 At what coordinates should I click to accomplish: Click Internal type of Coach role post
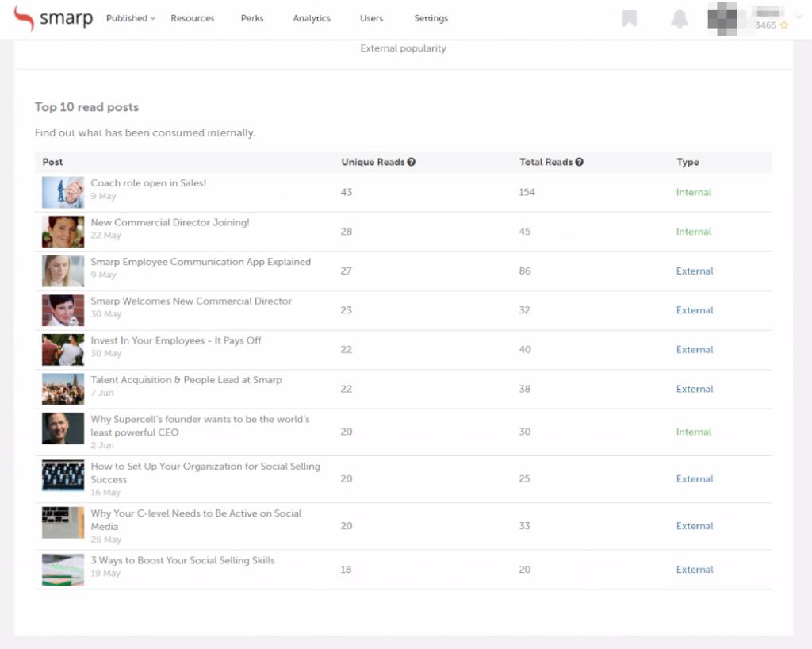pyautogui.click(x=693, y=192)
